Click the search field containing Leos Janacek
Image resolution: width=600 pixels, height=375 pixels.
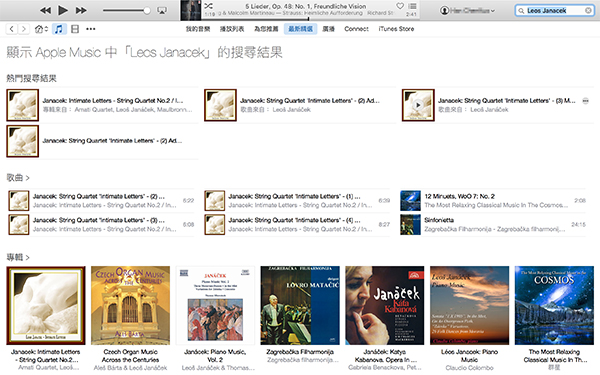tap(554, 11)
